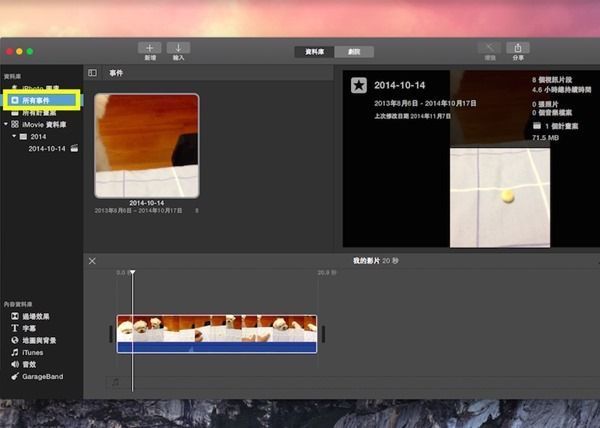This screenshot has height=428, width=600.
Task: Collapse the 2014 folder disclosure triangle
Action: tap(14, 136)
